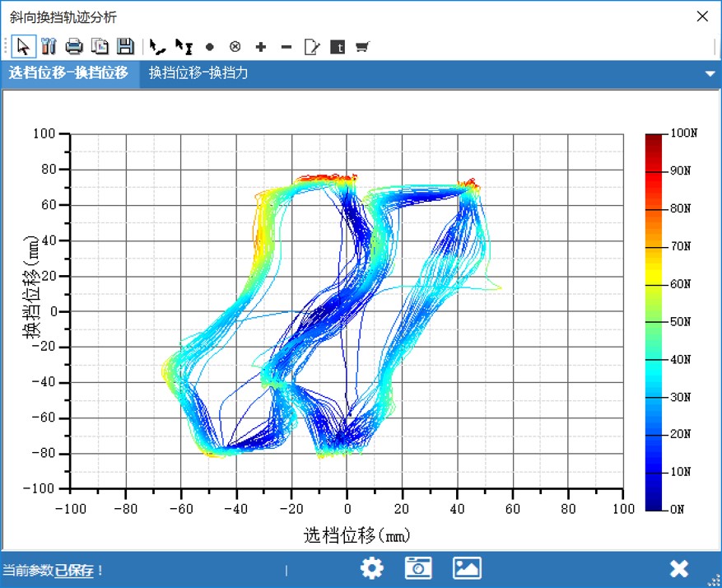Switch to 选档位移-换挡位移 tab
722x588 pixels.
69,73
